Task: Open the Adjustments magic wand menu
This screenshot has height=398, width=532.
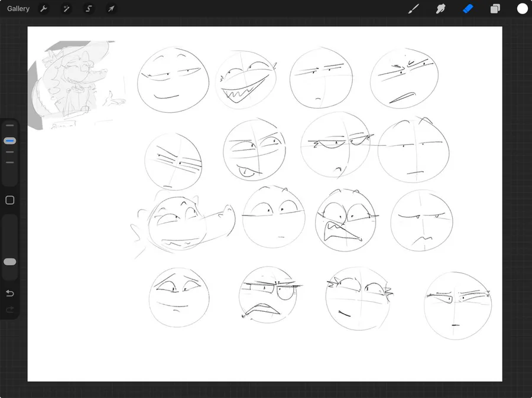Action: pos(66,9)
